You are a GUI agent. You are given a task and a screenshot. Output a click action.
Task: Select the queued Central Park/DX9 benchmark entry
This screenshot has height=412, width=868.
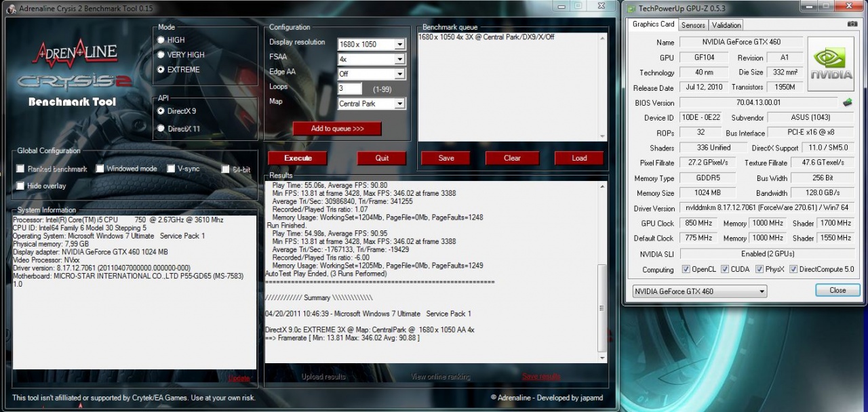(486, 37)
